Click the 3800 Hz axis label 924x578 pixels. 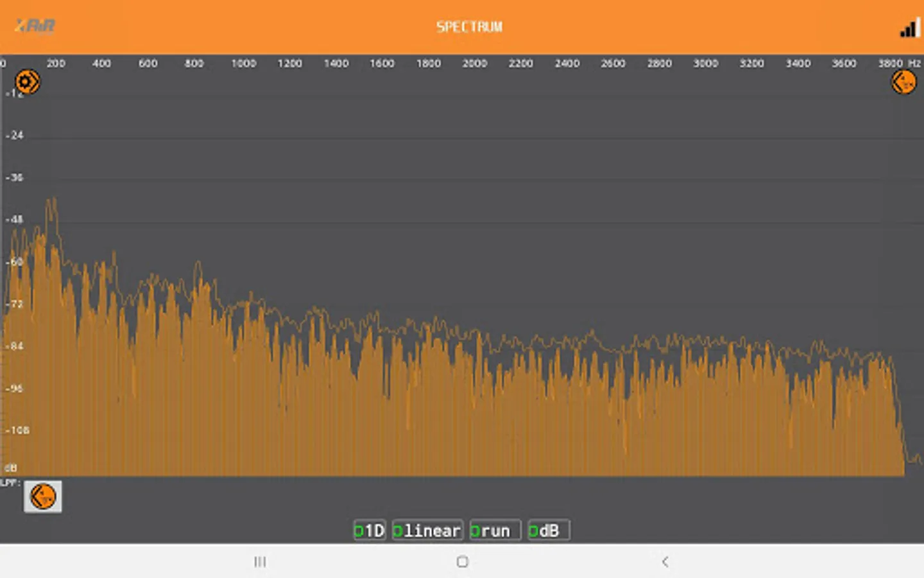click(x=891, y=63)
